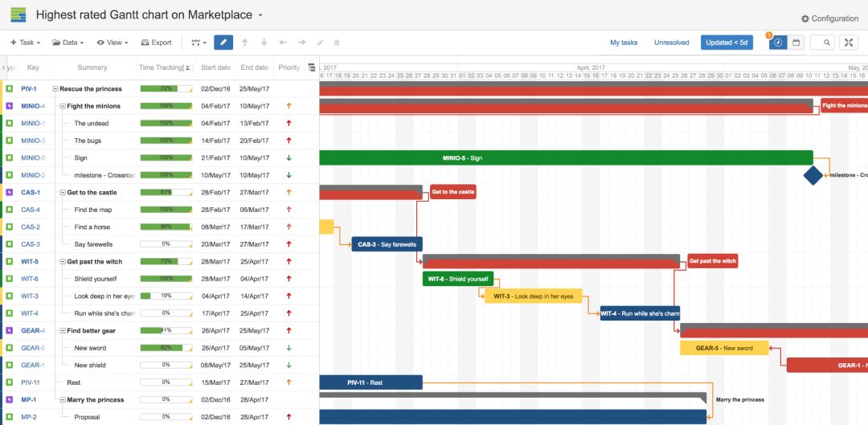The image size is (868, 425).
Task: Click the Summary column header
Action: click(x=92, y=67)
